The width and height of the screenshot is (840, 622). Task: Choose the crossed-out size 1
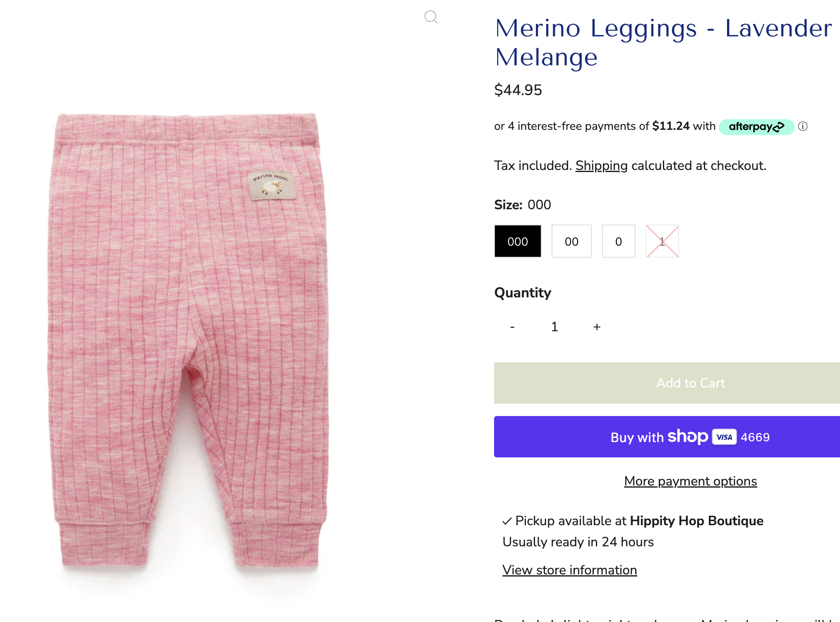662,242
